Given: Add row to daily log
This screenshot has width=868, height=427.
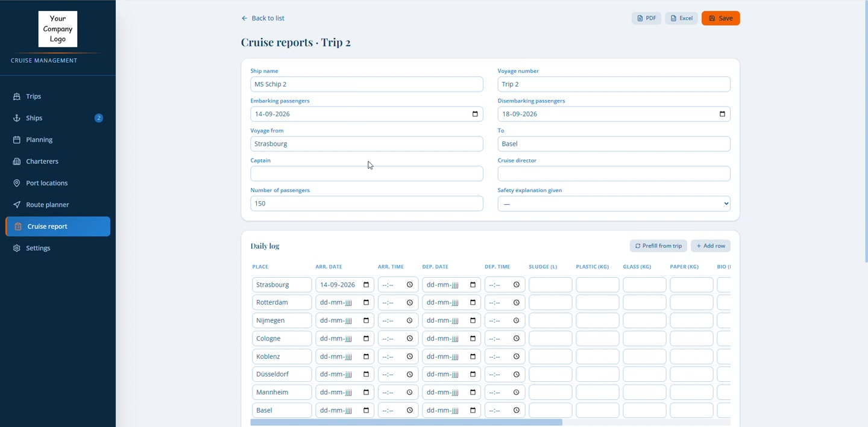Looking at the screenshot, I should [711, 246].
